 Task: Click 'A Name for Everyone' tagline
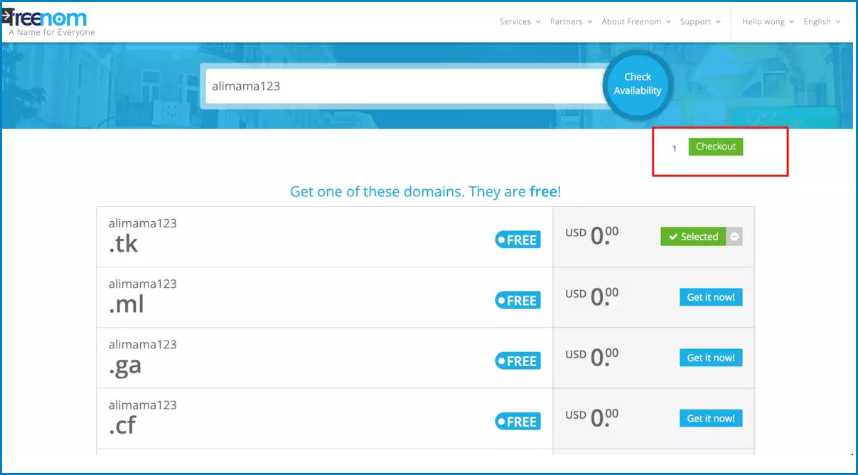pyautogui.click(x=52, y=33)
